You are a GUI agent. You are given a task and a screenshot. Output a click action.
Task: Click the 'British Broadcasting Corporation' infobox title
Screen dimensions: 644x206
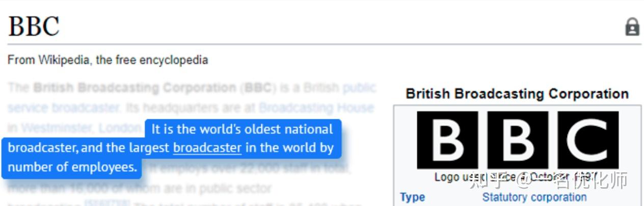pos(517,94)
